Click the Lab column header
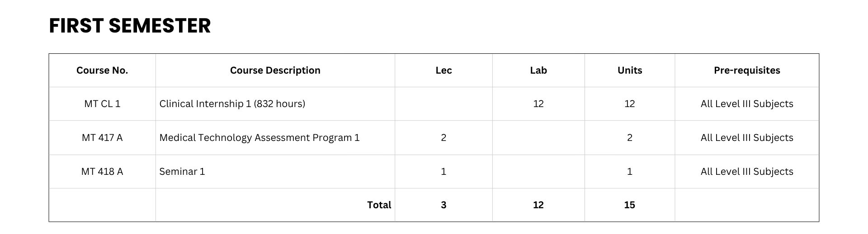Viewport: 868px width, 234px height. pyautogui.click(x=538, y=70)
